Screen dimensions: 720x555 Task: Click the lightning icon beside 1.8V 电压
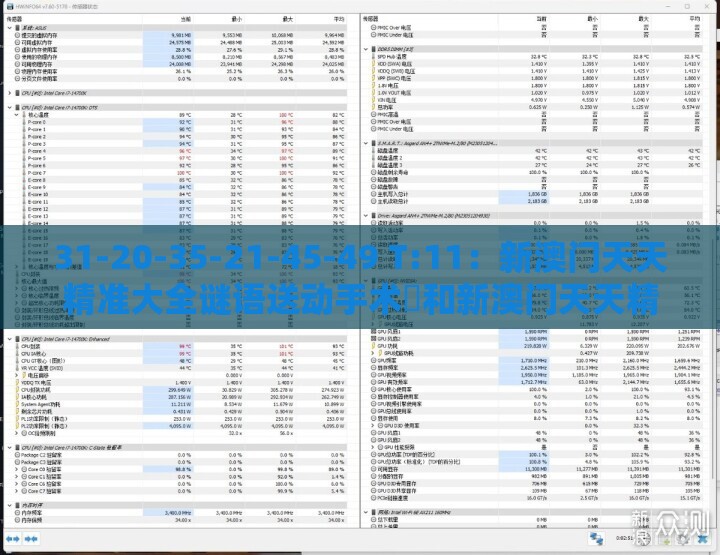pyautogui.click(x=373, y=85)
